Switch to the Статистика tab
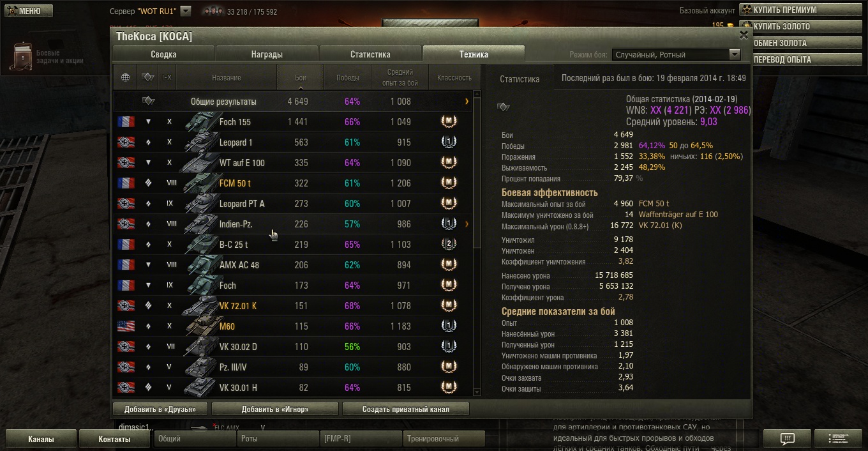The height and width of the screenshot is (451, 868). click(370, 54)
